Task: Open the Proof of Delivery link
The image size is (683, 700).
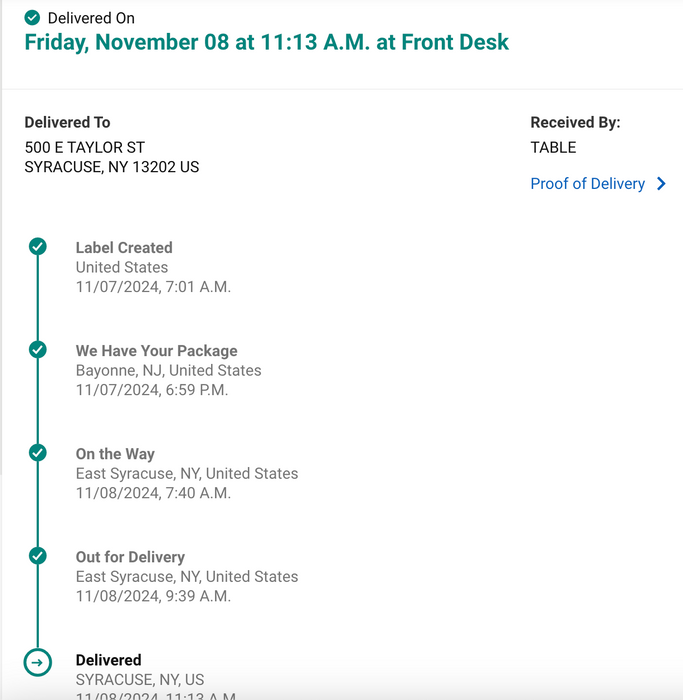Action: point(587,184)
